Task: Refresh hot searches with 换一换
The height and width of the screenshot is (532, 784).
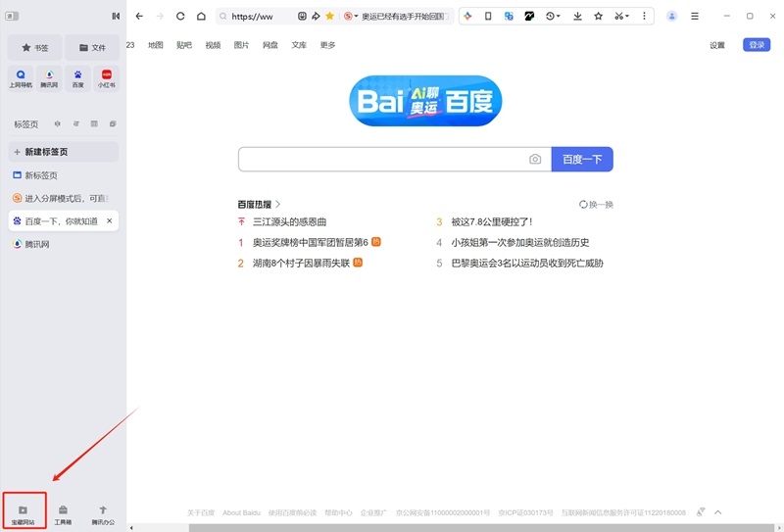Action: (x=596, y=204)
